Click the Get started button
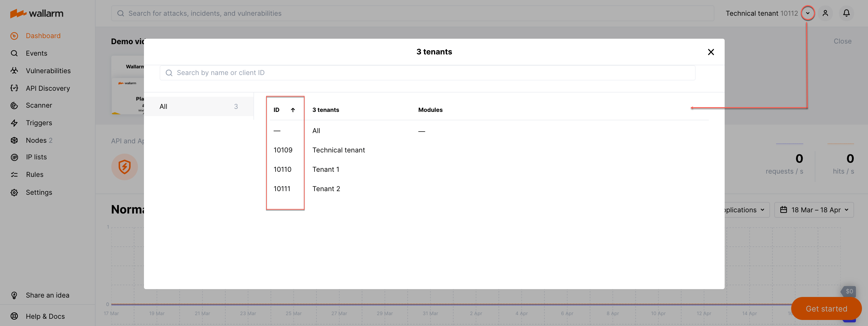 click(826, 308)
